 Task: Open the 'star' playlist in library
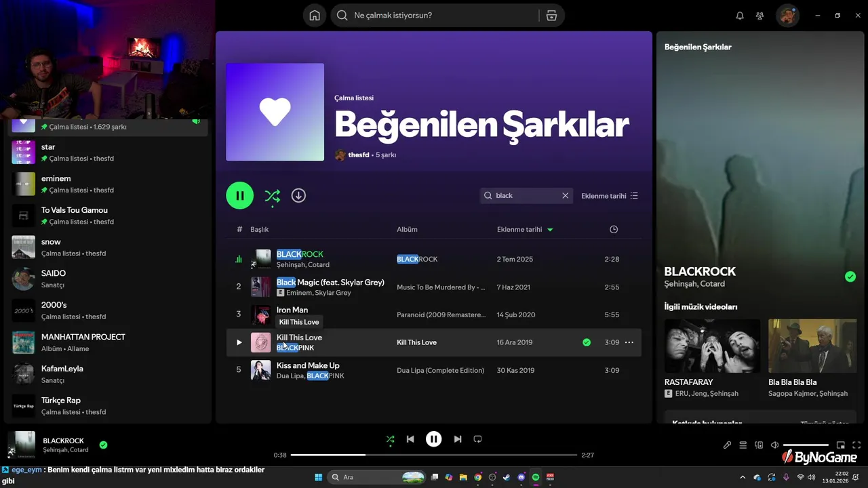click(108, 152)
